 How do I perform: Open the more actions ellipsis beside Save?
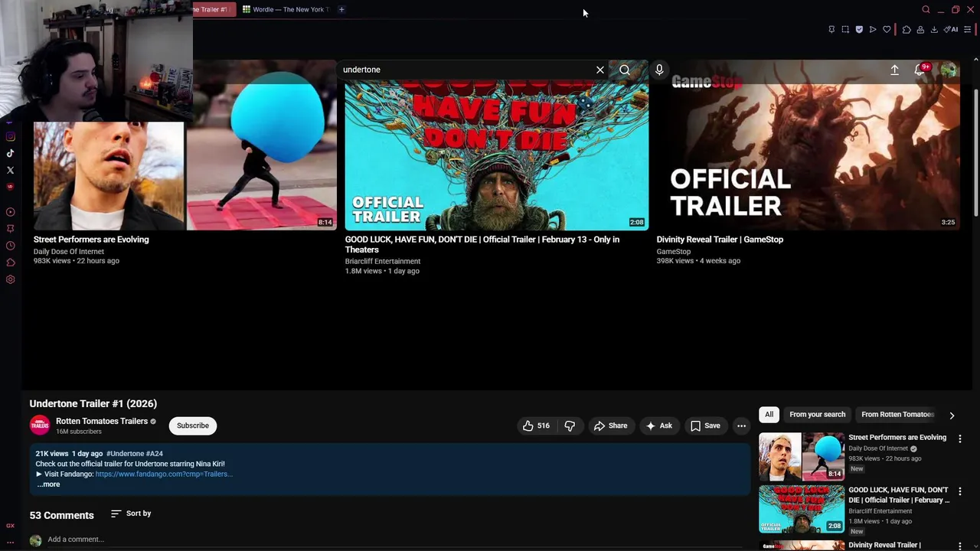click(741, 425)
